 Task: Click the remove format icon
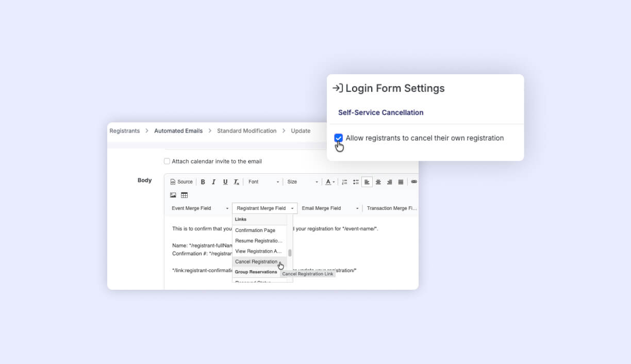[237, 182]
